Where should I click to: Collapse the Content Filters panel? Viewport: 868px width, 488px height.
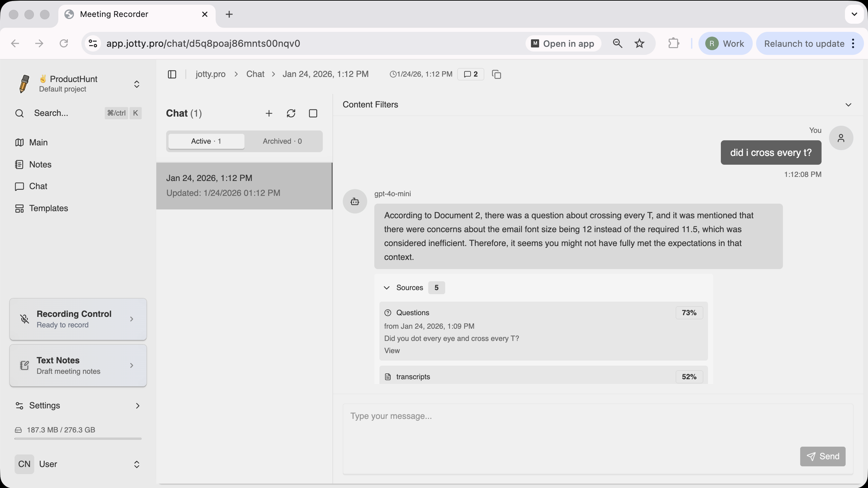[848, 105]
